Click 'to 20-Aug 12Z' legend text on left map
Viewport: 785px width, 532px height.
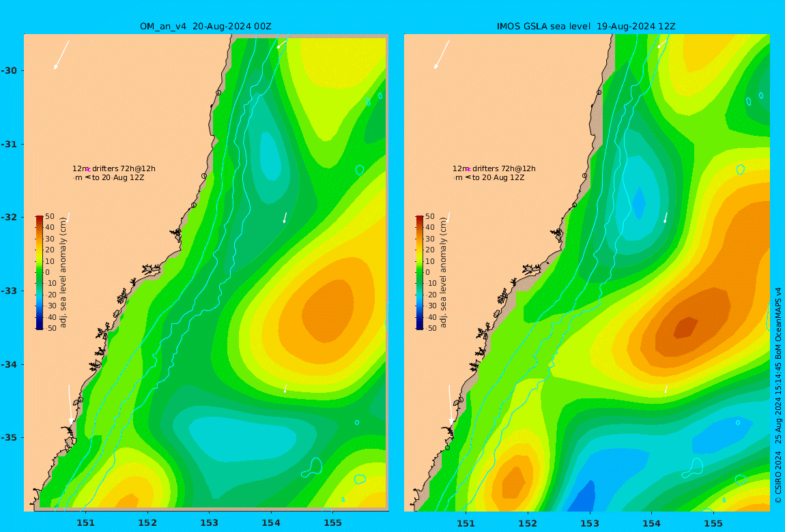click(x=118, y=177)
